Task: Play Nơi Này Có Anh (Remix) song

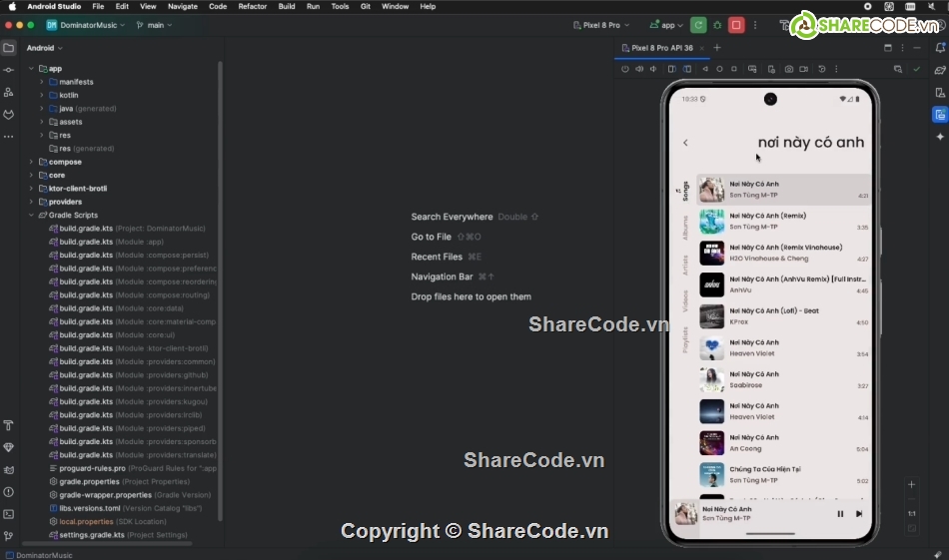Action: (x=784, y=221)
